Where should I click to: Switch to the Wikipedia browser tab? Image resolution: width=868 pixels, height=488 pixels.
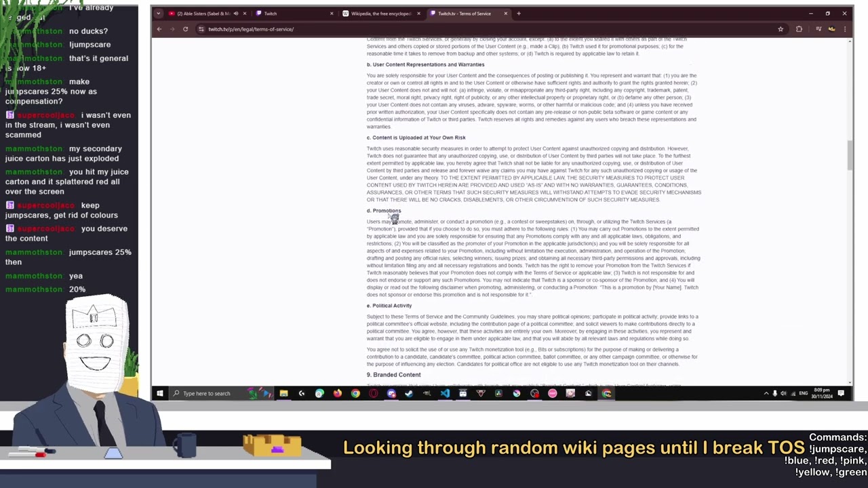pyautogui.click(x=382, y=14)
